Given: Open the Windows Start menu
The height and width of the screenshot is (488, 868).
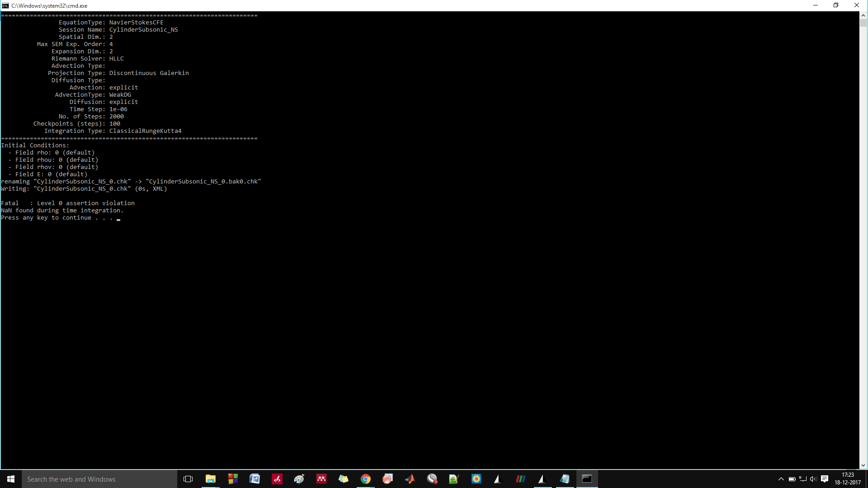Looking at the screenshot, I should 11,479.
